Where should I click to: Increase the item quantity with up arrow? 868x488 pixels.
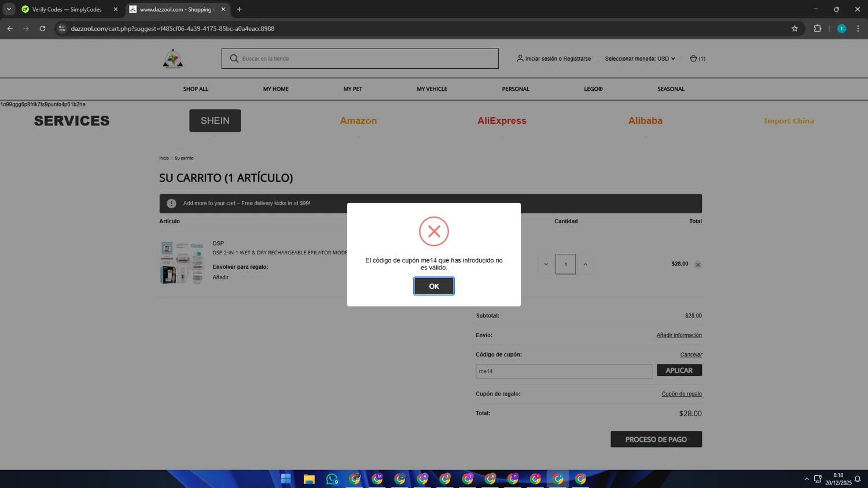[585, 264]
